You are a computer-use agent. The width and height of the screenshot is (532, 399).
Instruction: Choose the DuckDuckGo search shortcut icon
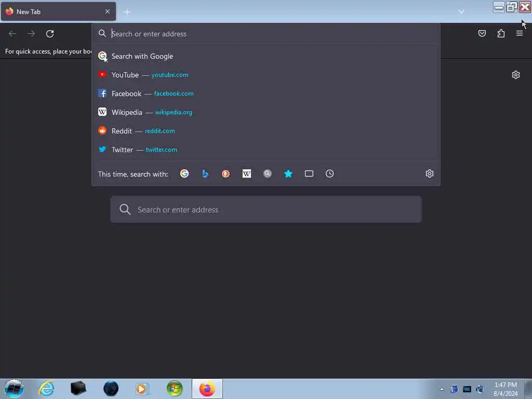pos(225,174)
